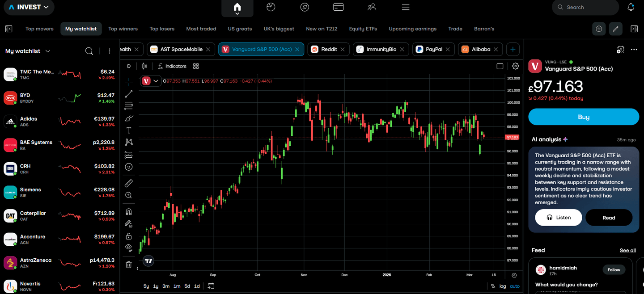The image size is (644, 294).
Task: Open the INVEST account type dropdown
Action: [x=29, y=7]
